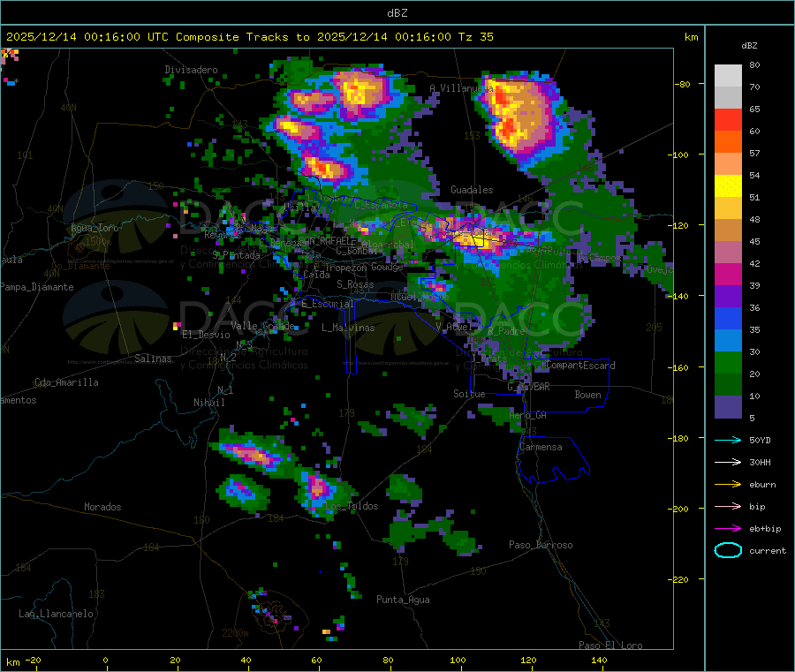This screenshot has height=672, width=795.
Task: Click the 'km' unit label beside the timestamp header
Action: point(691,37)
